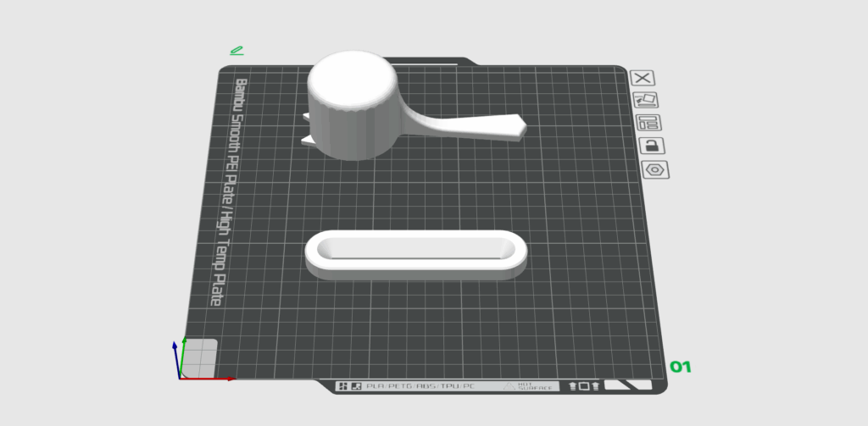
Task: Toggle the plate lock icon
Action: coord(651,146)
